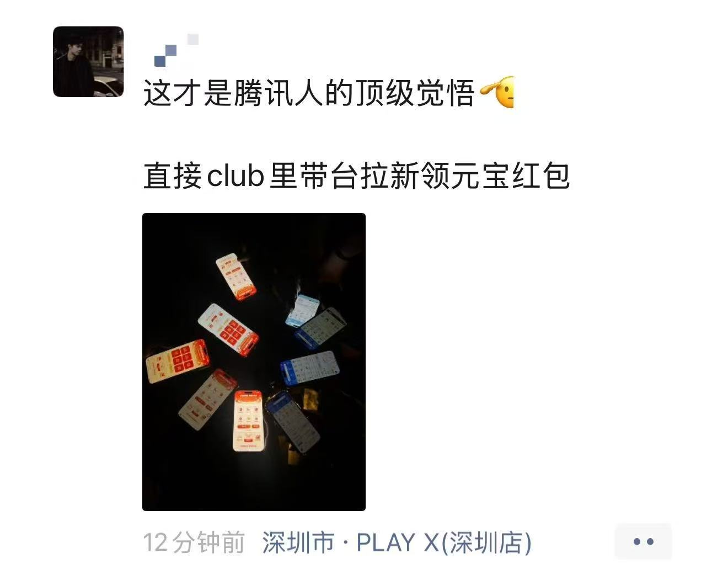
Task: Open the two-dot comment and like menu
Action: pyautogui.click(x=643, y=541)
